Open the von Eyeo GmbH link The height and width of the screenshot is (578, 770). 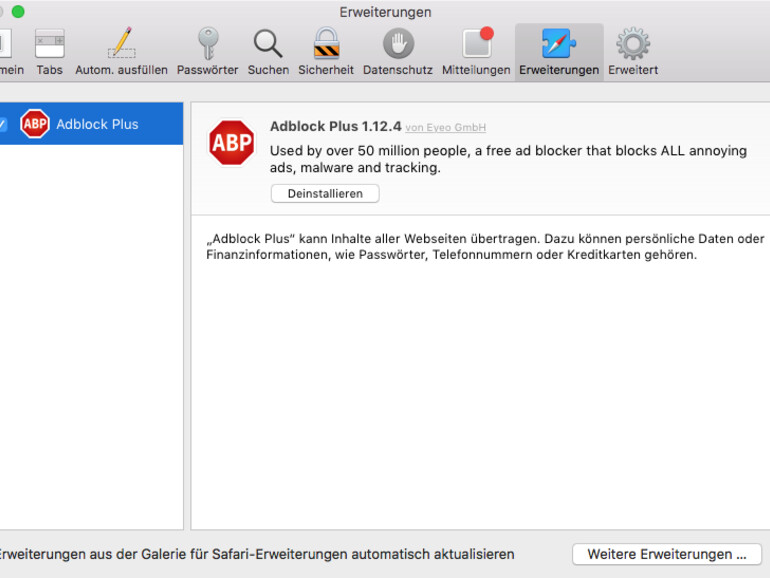pyautogui.click(x=445, y=128)
